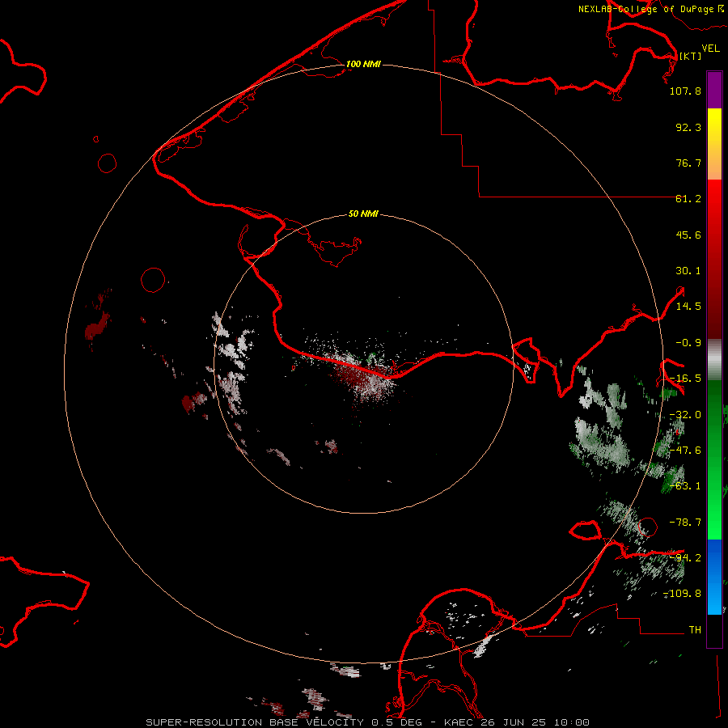Click the -78.7 velocity scale value

(x=685, y=523)
